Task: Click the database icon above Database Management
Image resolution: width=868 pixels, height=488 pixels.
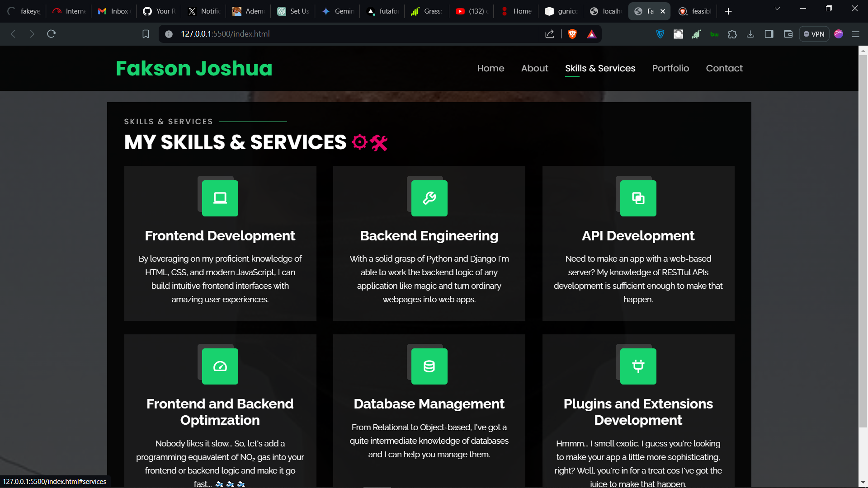Action: tap(429, 366)
